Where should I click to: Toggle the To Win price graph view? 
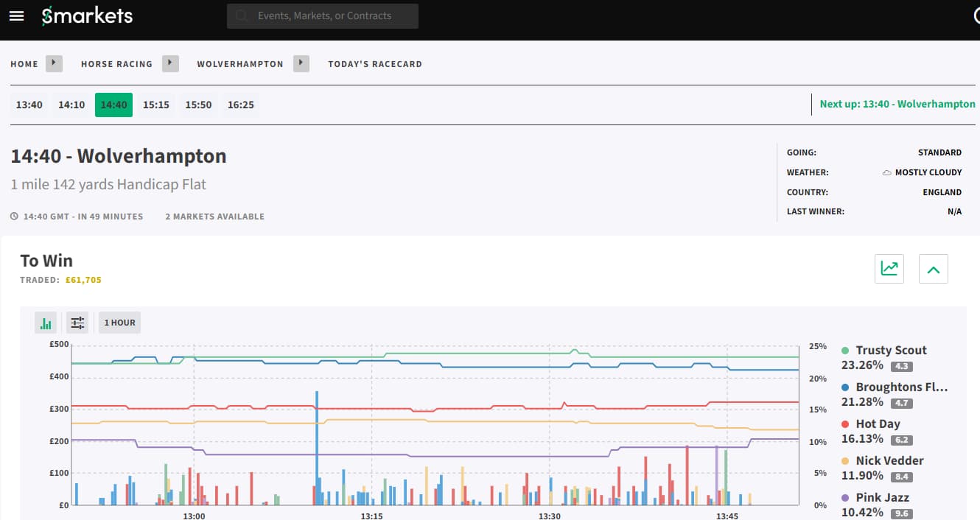pyautogui.click(x=889, y=269)
